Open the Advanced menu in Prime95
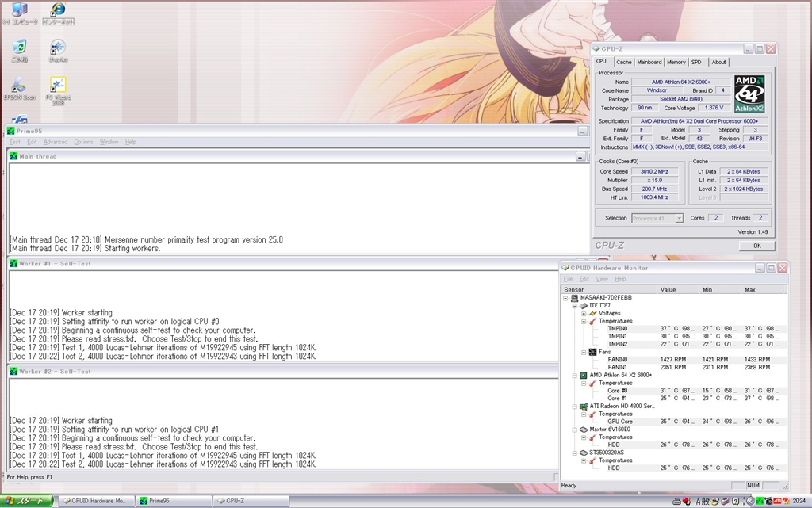812x508 pixels. pos(56,142)
